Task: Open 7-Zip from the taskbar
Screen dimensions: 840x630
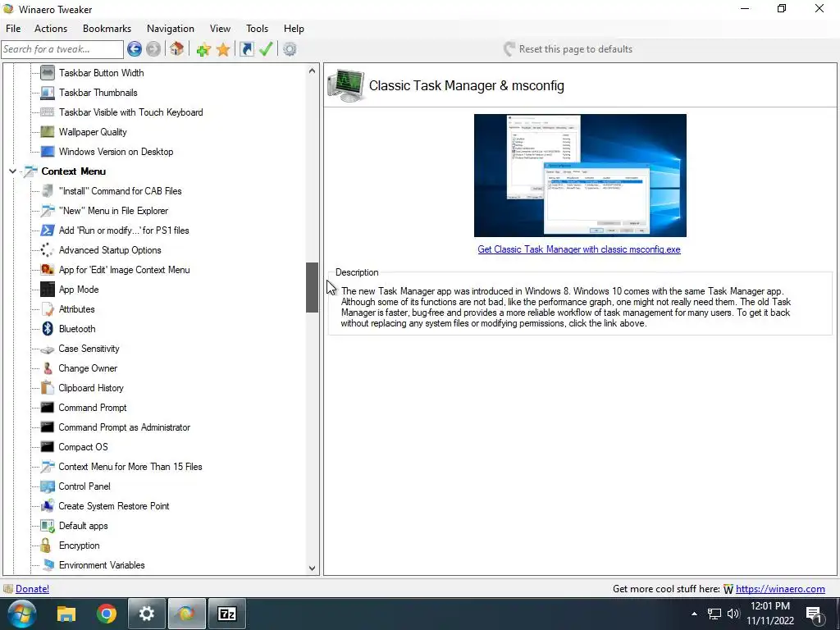Action: click(x=227, y=614)
